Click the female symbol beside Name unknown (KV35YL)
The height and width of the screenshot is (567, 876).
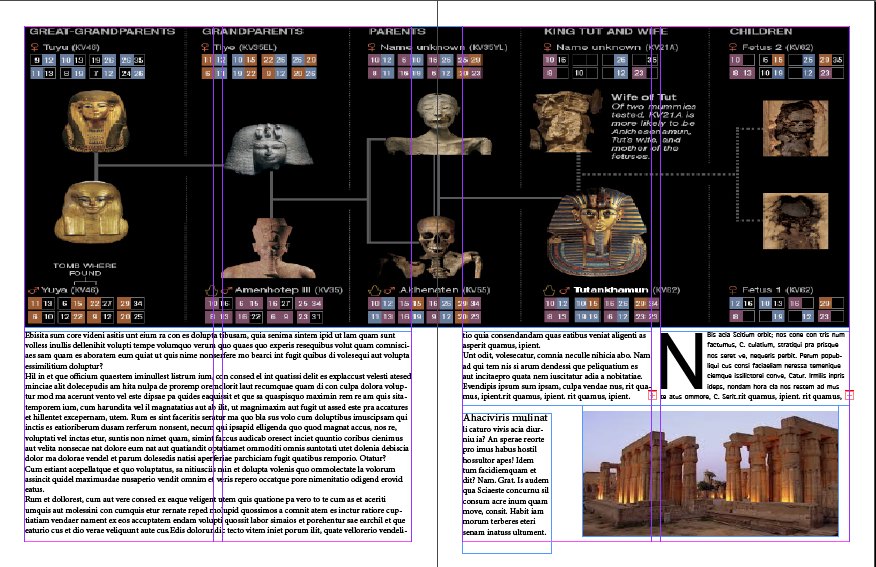(x=372, y=47)
